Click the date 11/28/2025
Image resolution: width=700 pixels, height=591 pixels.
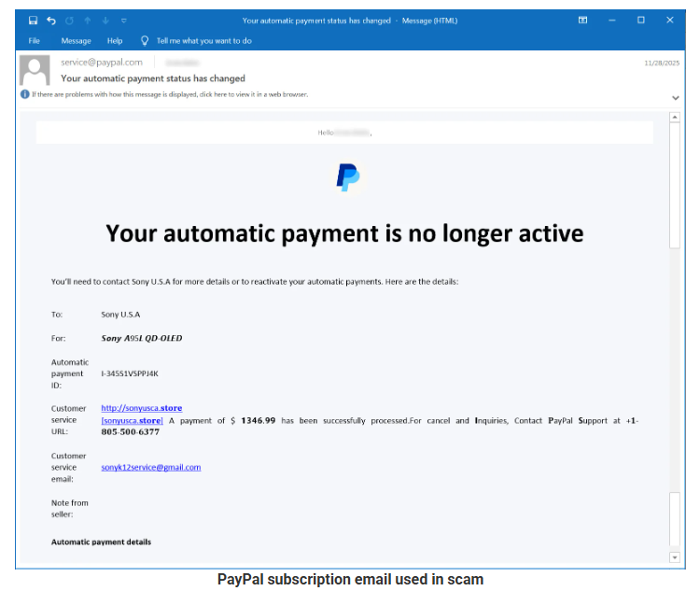tap(662, 63)
